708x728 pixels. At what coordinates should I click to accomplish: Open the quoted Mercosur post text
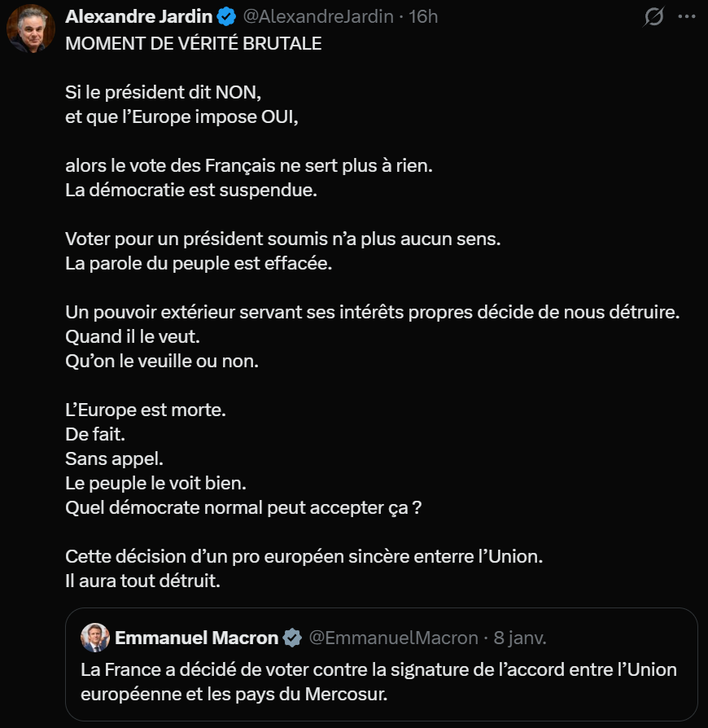(x=378, y=682)
